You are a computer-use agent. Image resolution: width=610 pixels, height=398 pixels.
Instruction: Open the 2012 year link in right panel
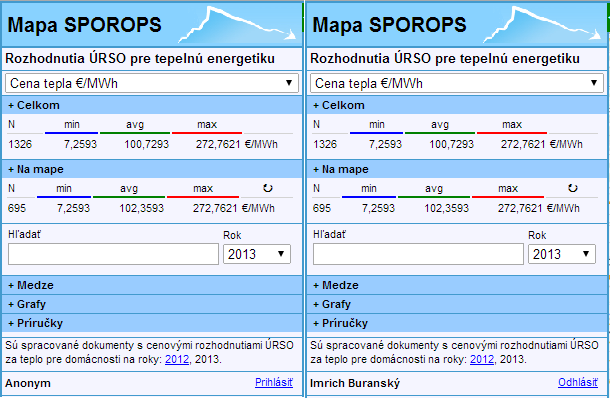pos(482,359)
